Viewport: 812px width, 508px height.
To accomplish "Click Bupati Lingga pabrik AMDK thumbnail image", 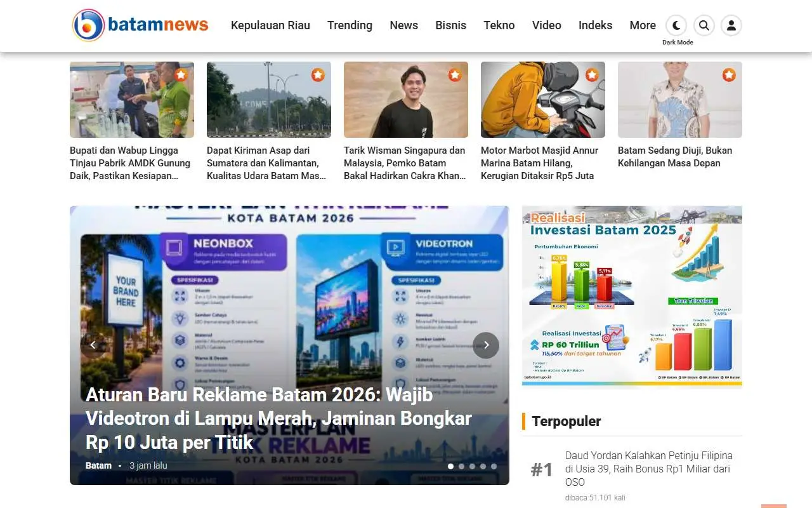I will (132, 100).
